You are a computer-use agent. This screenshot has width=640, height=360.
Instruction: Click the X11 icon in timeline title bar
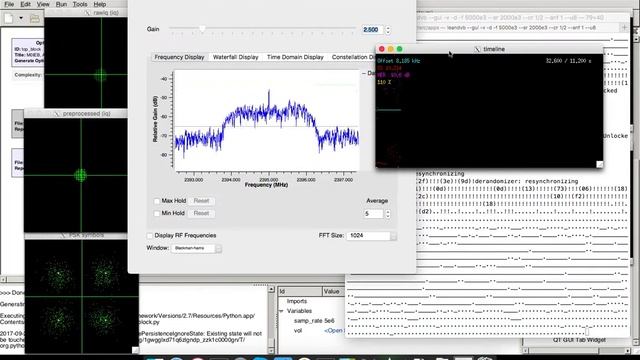[x=477, y=49]
